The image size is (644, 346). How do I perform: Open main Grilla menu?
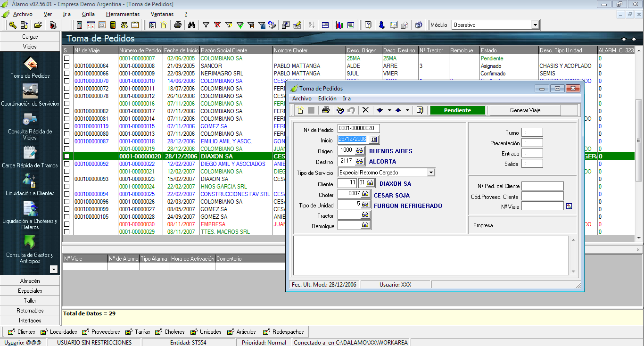[x=88, y=14]
